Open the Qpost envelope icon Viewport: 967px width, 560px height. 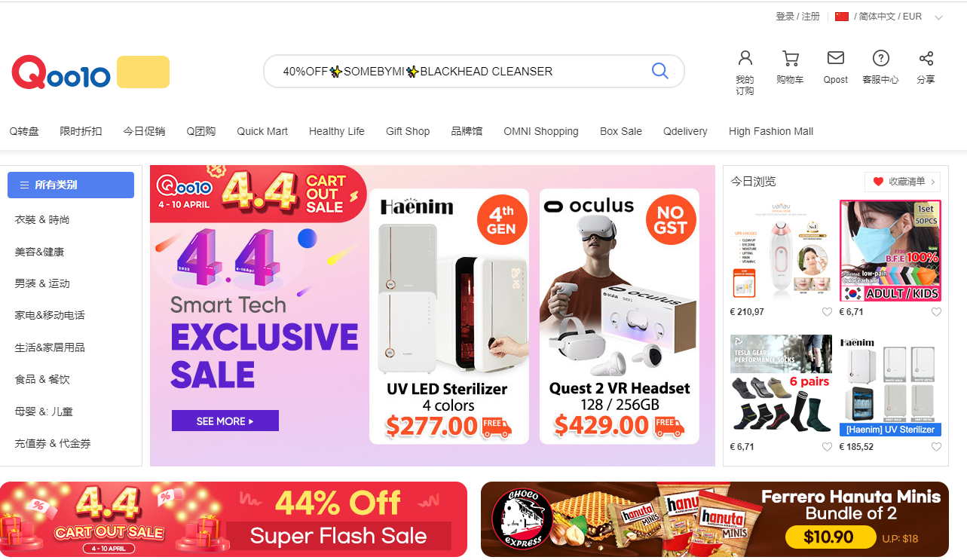pyautogui.click(x=835, y=58)
